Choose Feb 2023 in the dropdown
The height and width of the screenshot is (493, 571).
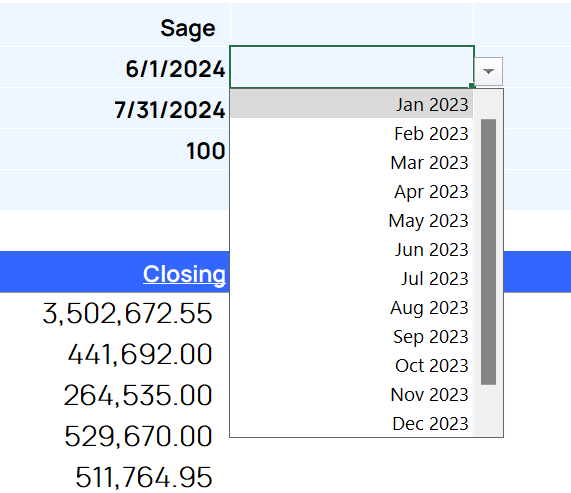[x=351, y=133]
